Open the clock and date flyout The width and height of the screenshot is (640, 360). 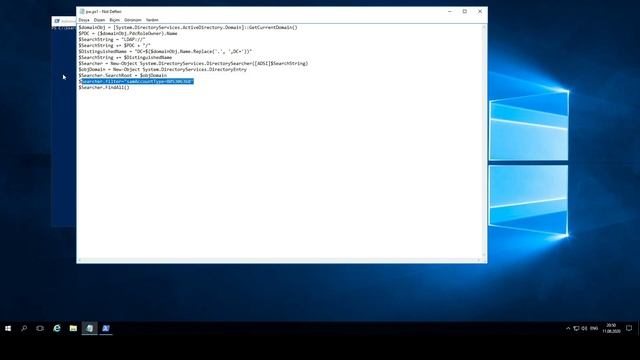click(611, 328)
